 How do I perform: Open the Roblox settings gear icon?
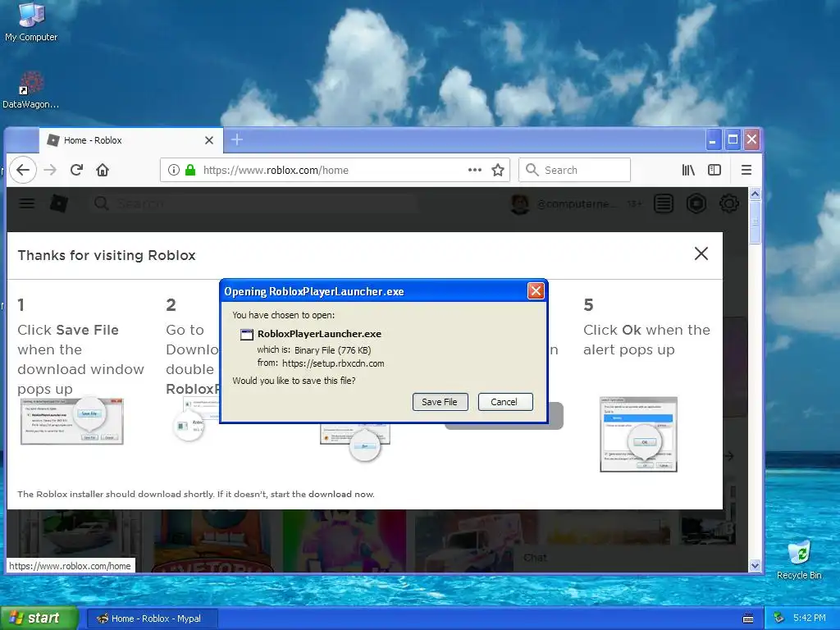(x=728, y=203)
